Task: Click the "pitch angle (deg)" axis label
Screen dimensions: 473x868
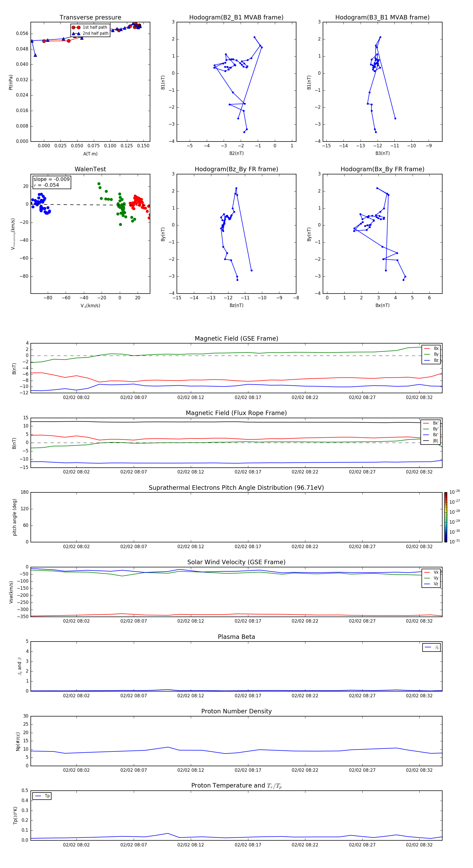Action: tap(14, 517)
